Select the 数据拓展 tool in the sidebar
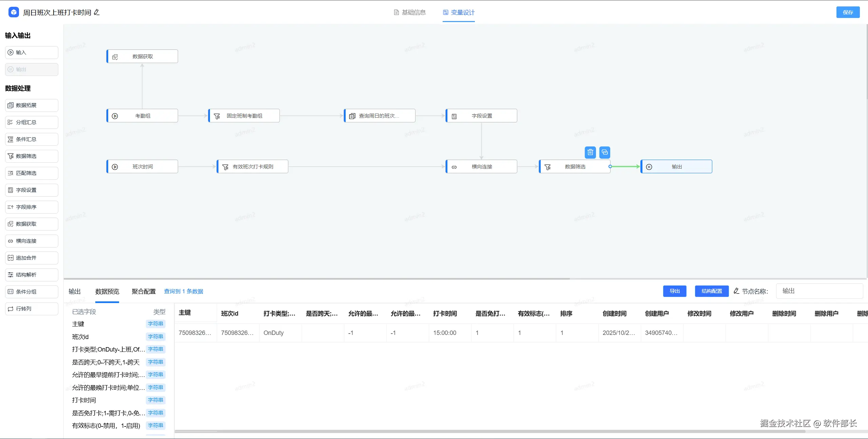Viewport: 868px width, 439px height. coord(32,105)
